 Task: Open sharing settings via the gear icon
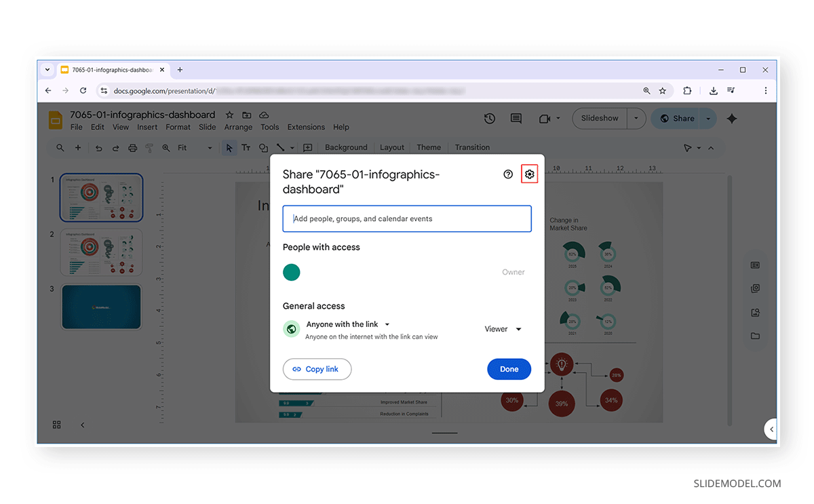pos(530,174)
